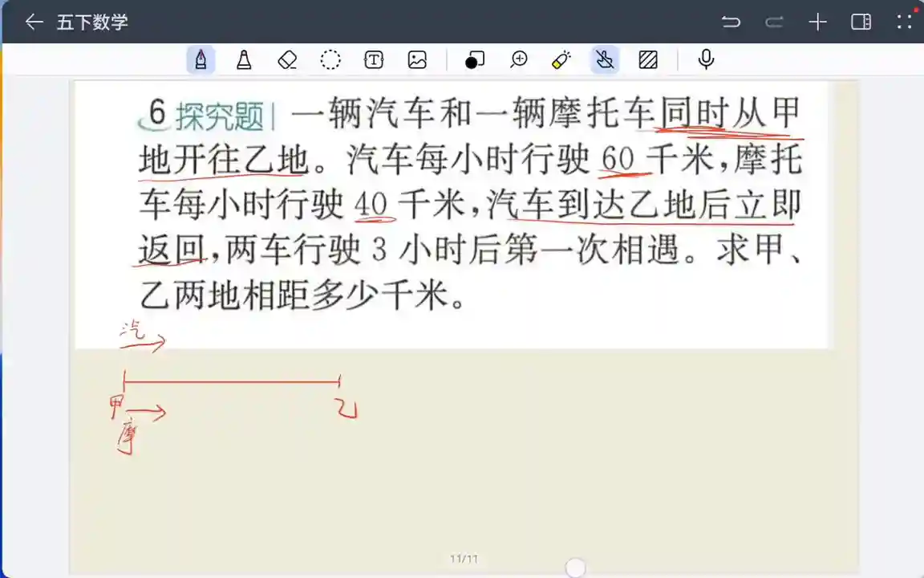Undo the last stroke
924x578 pixels.
tap(731, 22)
